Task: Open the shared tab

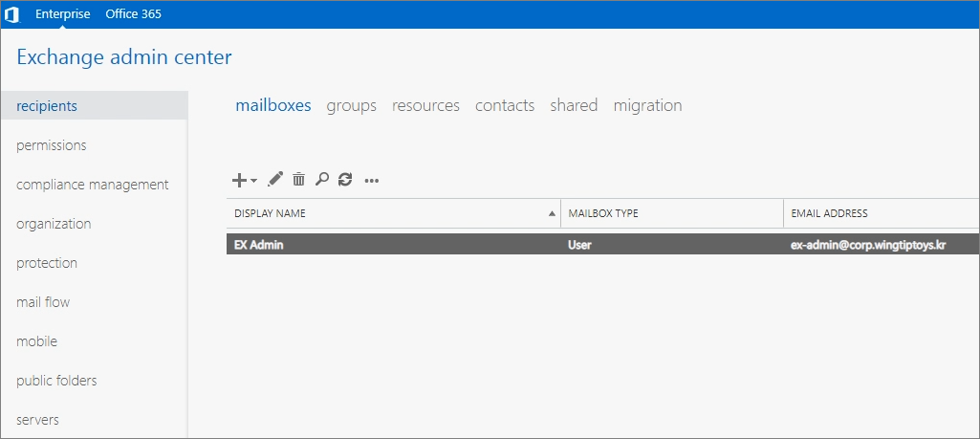Action: coord(574,105)
